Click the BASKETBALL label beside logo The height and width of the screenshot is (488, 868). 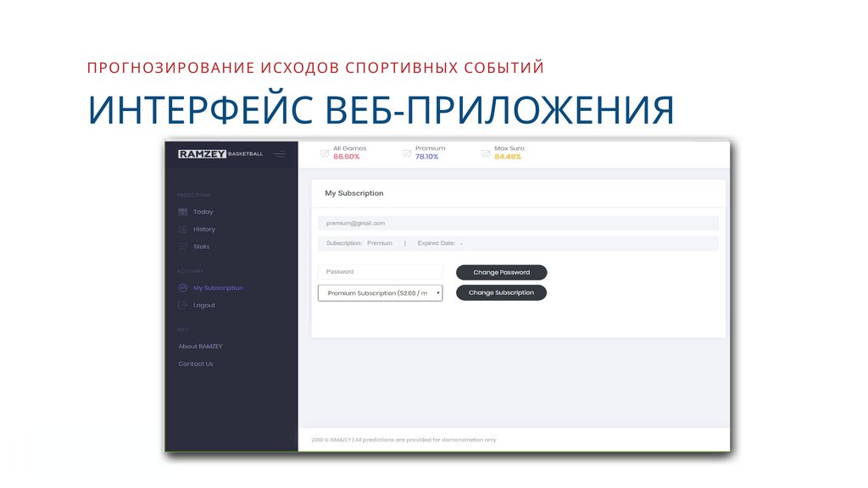click(x=245, y=154)
